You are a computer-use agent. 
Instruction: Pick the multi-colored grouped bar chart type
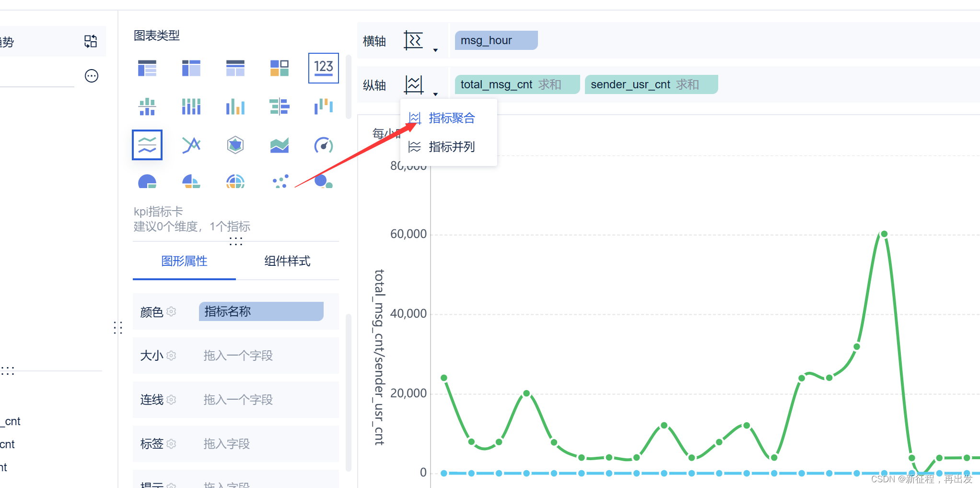coord(235,107)
